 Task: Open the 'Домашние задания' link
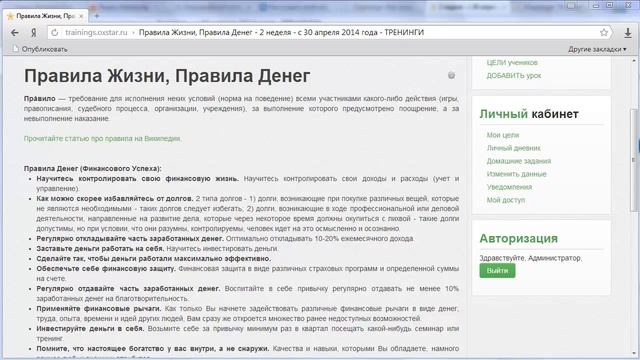click(x=519, y=161)
